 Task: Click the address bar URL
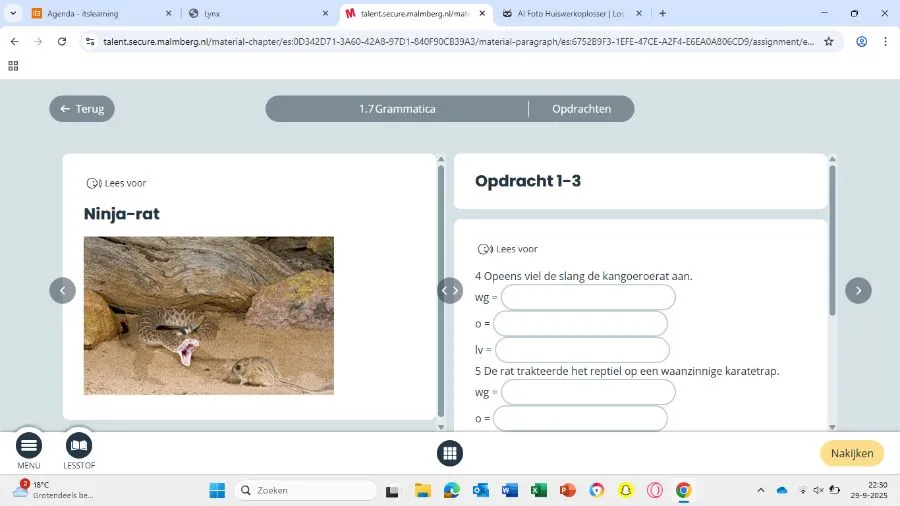point(459,41)
